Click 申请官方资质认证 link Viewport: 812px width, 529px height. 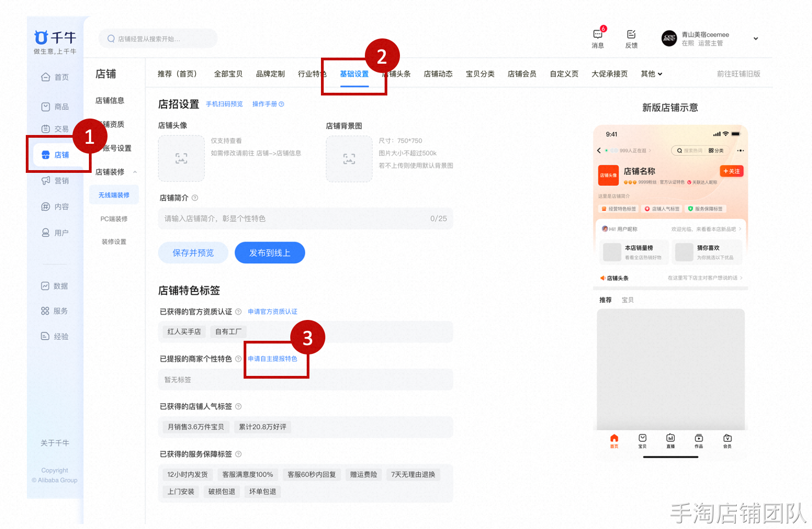pyautogui.click(x=273, y=312)
